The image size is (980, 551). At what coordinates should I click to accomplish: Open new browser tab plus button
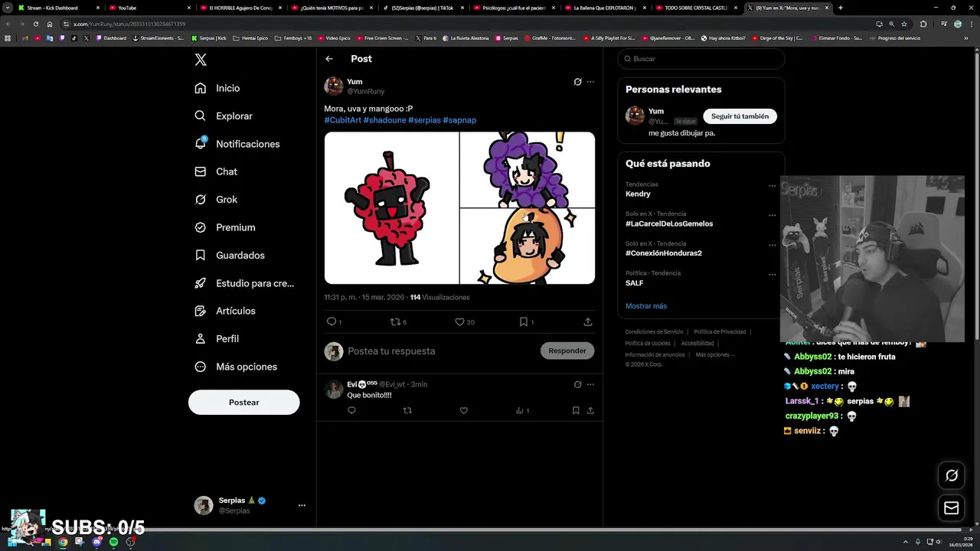click(x=841, y=8)
